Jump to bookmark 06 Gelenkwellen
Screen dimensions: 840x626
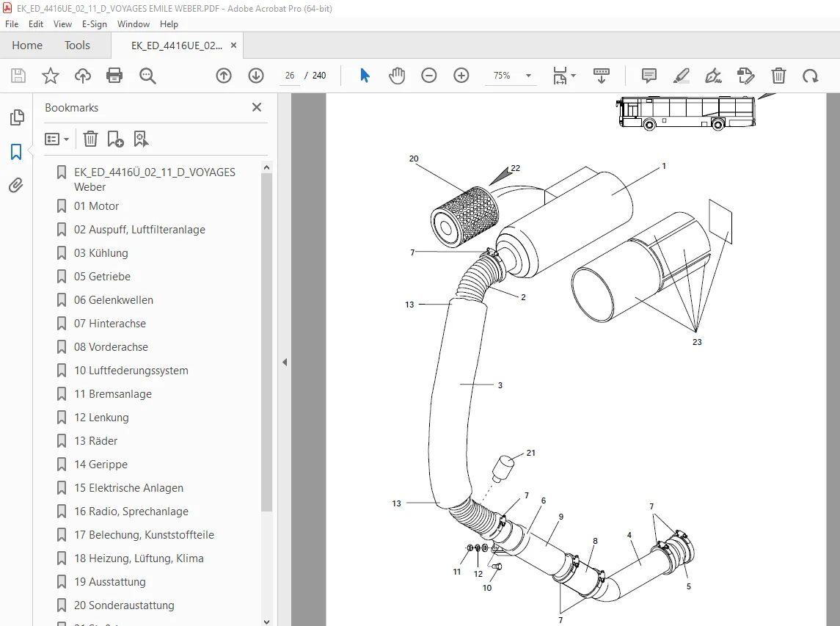tap(114, 301)
